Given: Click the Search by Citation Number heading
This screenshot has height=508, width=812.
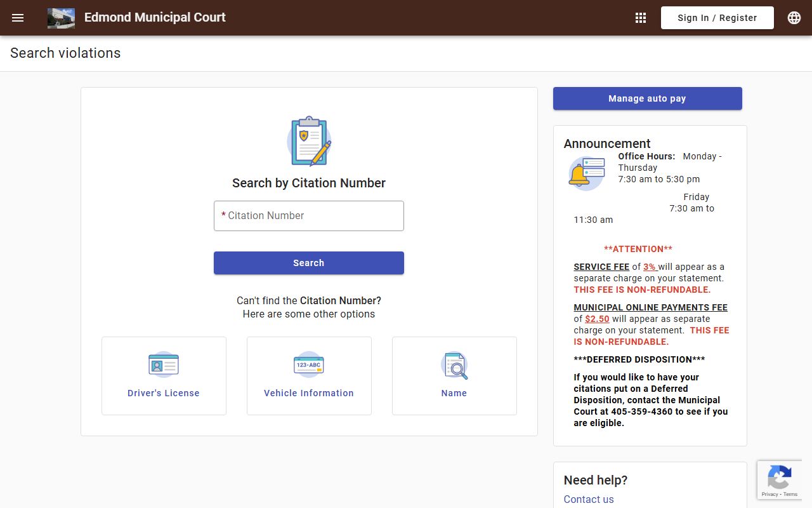Looking at the screenshot, I should pos(309,183).
